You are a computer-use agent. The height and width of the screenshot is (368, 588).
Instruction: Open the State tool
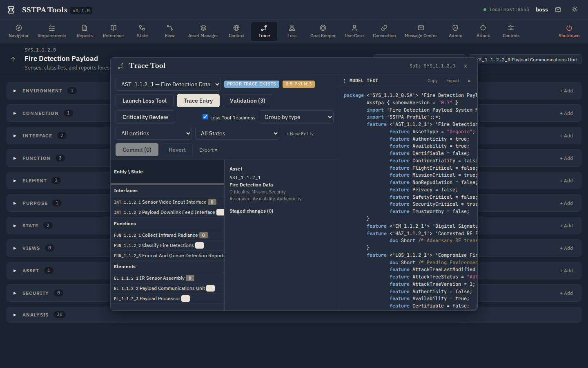coord(142,31)
